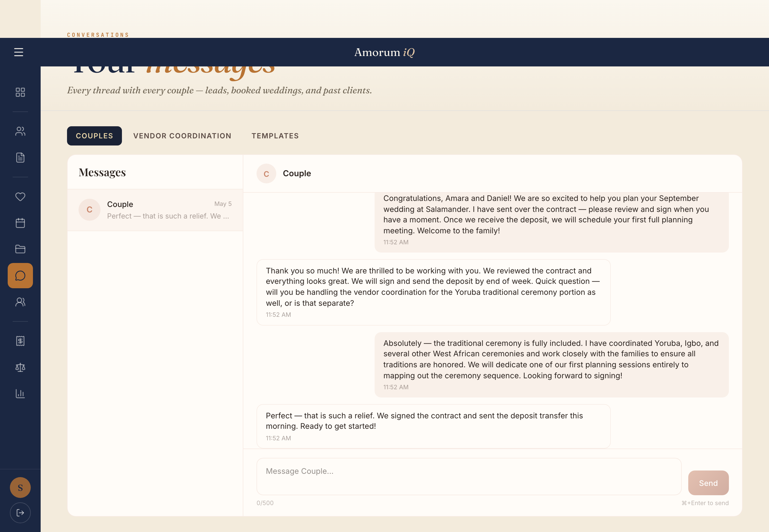The width and height of the screenshot is (769, 532).
Task: Open the dashboard grid icon in sidebar
Action: click(x=20, y=92)
